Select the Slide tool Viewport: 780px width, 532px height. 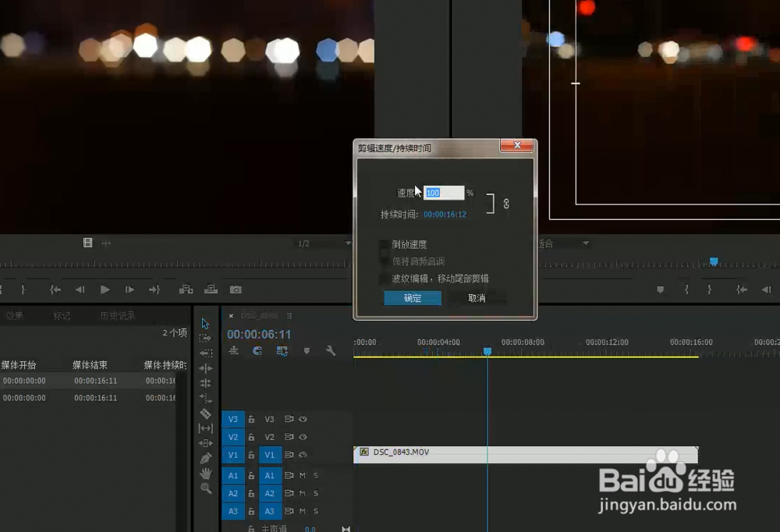205,443
